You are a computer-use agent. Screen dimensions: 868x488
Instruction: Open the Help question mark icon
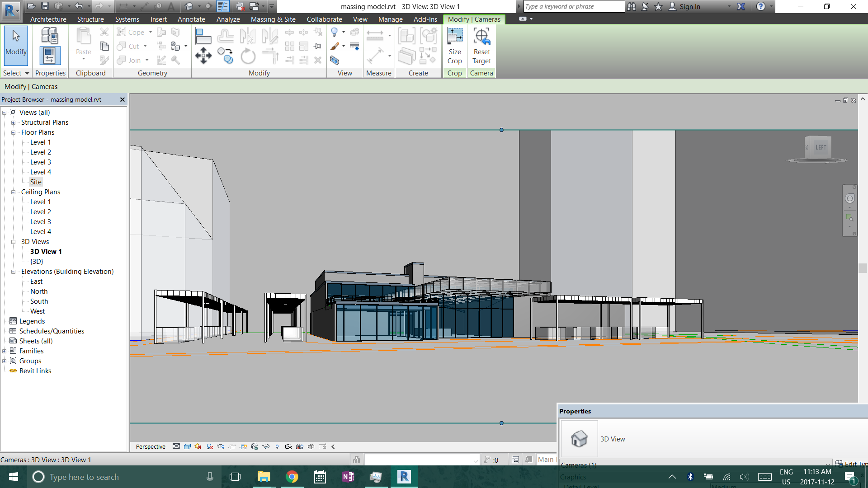(x=761, y=6)
